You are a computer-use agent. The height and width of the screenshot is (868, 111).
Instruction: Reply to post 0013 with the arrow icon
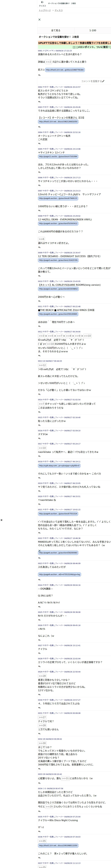39,394
